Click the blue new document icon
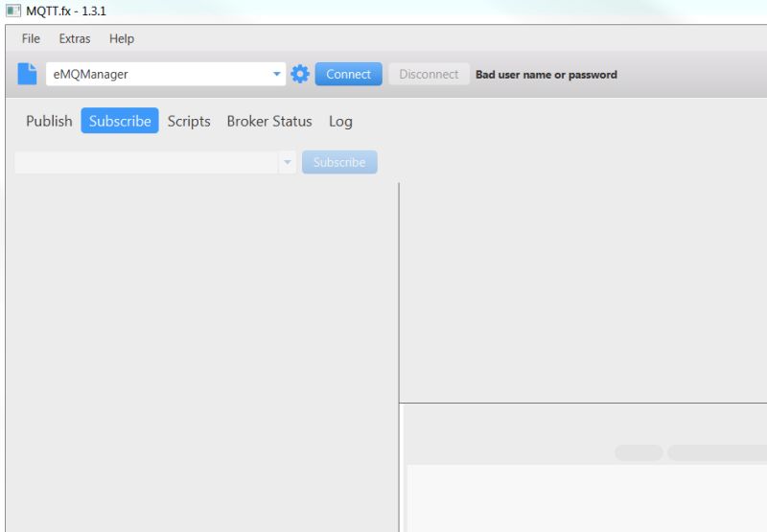The width and height of the screenshot is (767, 532). click(x=28, y=74)
